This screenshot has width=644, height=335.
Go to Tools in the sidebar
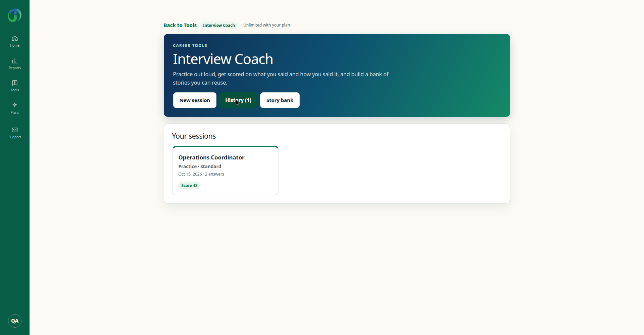click(x=15, y=86)
